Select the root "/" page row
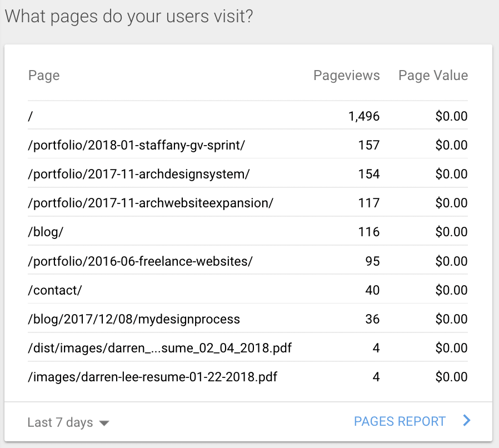Screen dimensions: 499x448 [x=30, y=116]
